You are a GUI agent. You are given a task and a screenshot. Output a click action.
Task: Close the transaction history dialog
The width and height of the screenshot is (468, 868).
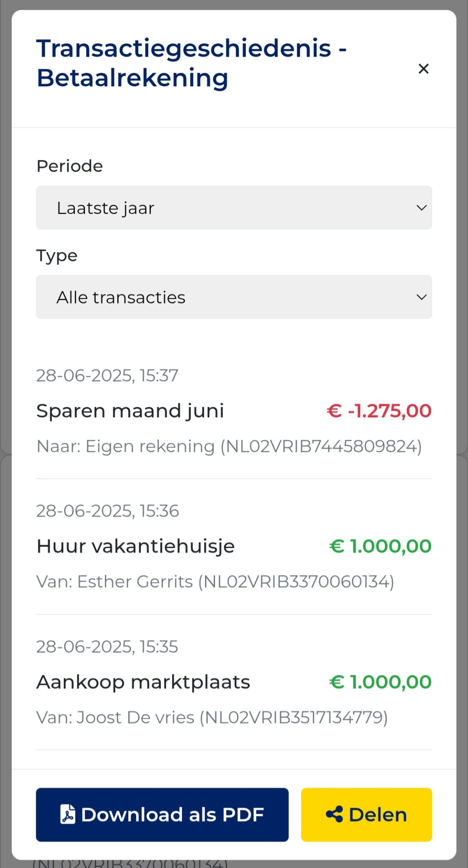423,69
